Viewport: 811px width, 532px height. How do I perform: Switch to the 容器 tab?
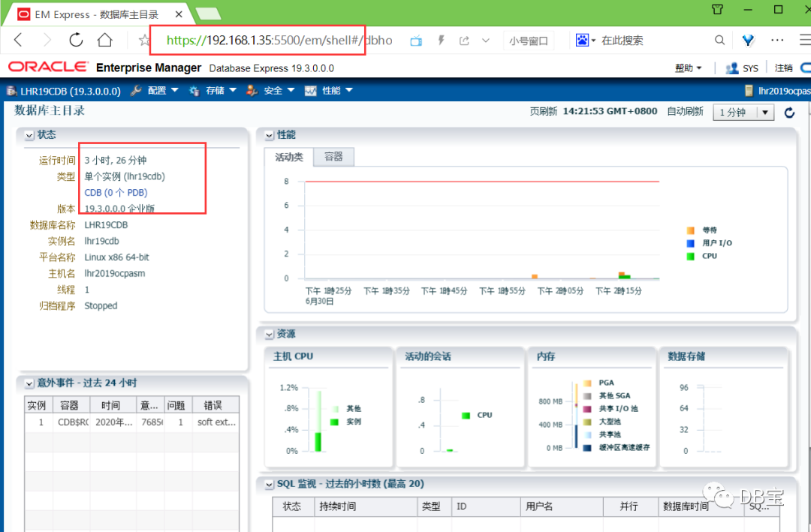click(x=333, y=157)
